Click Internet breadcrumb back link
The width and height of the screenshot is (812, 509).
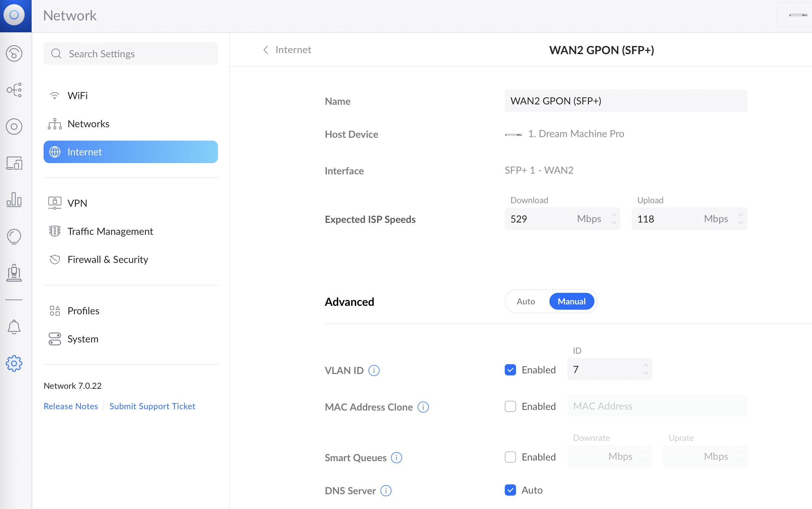point(293,50)
